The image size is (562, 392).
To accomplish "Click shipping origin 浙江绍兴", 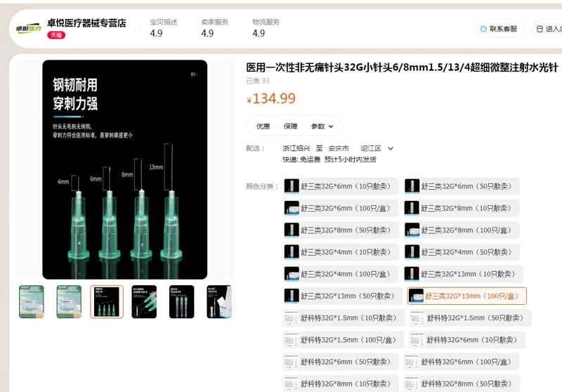I will [x=296, y=148].
